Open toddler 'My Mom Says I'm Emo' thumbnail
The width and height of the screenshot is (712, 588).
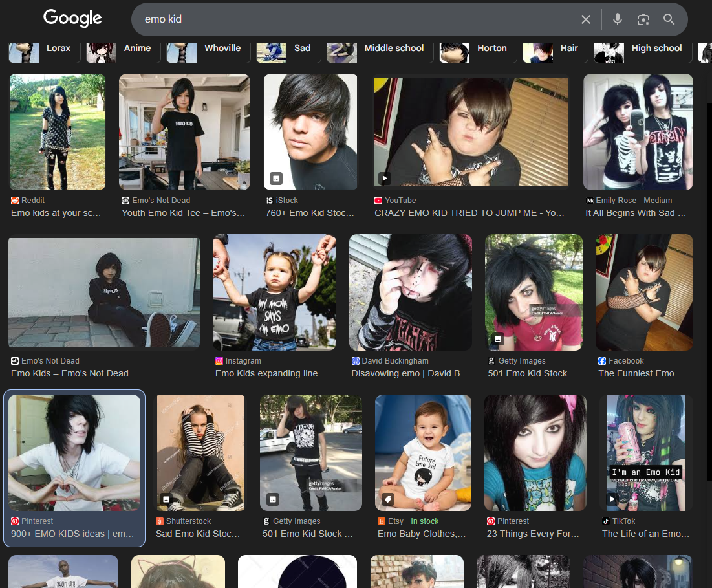[275, 292]
